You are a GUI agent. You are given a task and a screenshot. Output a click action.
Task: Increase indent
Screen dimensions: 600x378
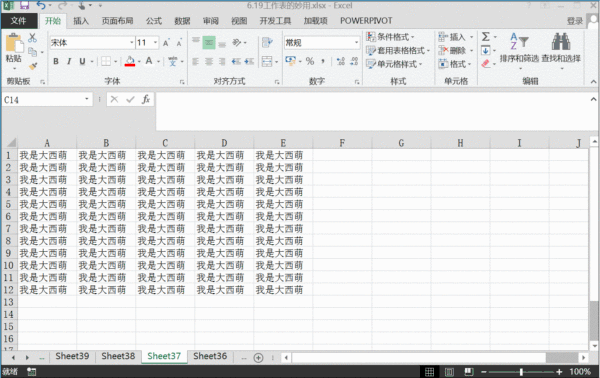pyautogui.click(x=249, y=61)
